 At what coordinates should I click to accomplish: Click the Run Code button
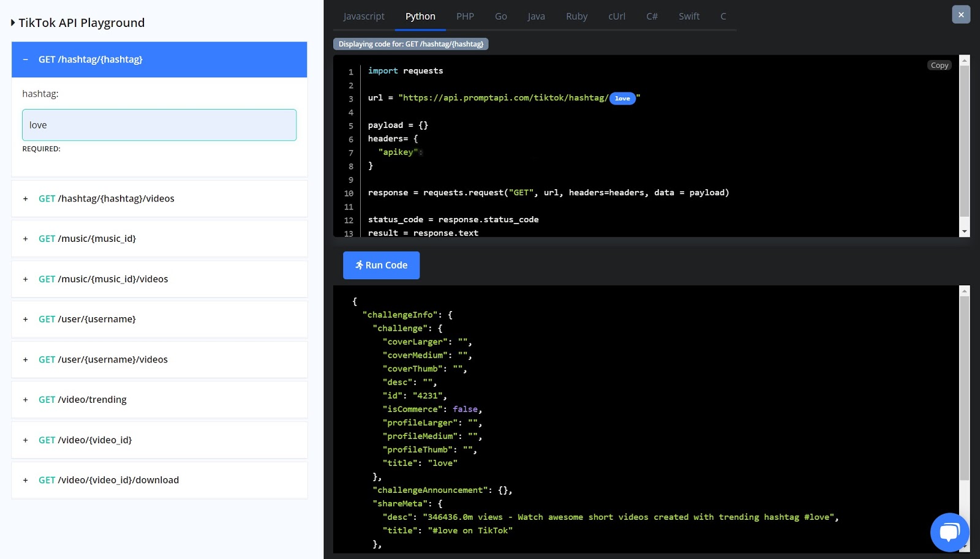pos(381,265)
